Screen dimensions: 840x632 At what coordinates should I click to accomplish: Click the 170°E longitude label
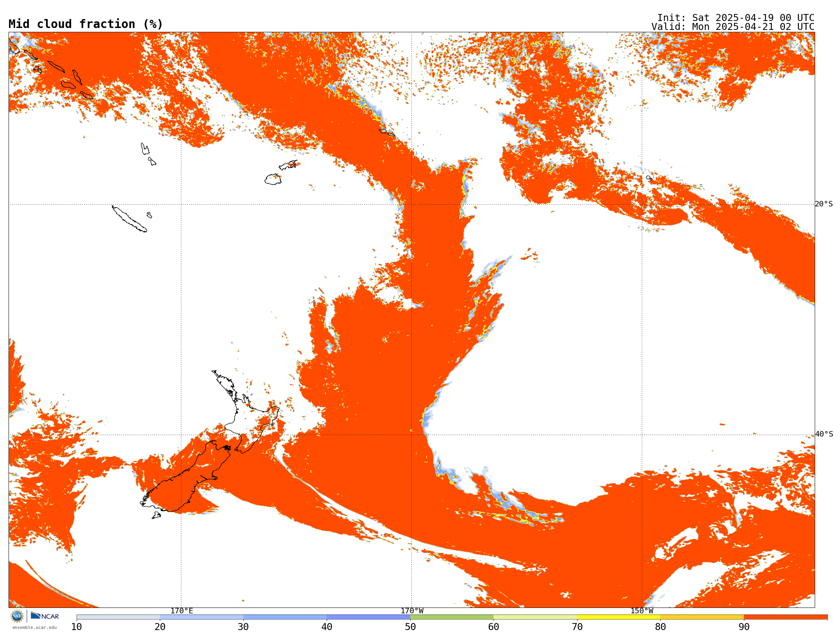click(x=182, y=611)
